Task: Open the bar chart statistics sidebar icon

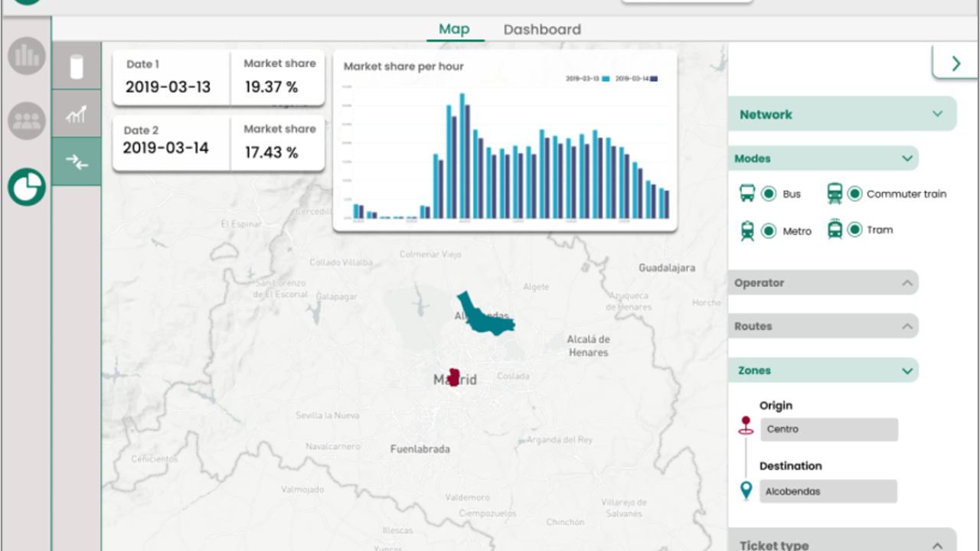Action: (27, 55)
